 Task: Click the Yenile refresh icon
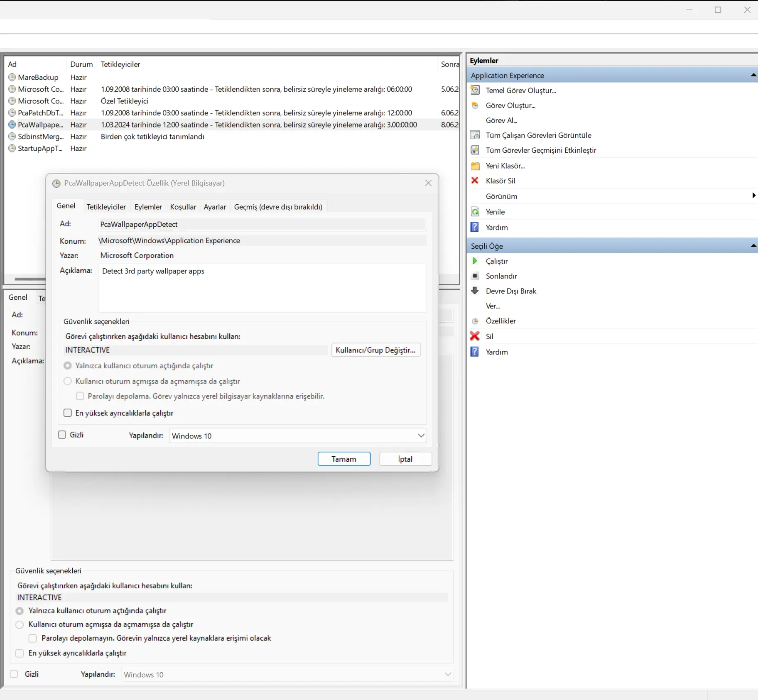[x=475, y=212]
